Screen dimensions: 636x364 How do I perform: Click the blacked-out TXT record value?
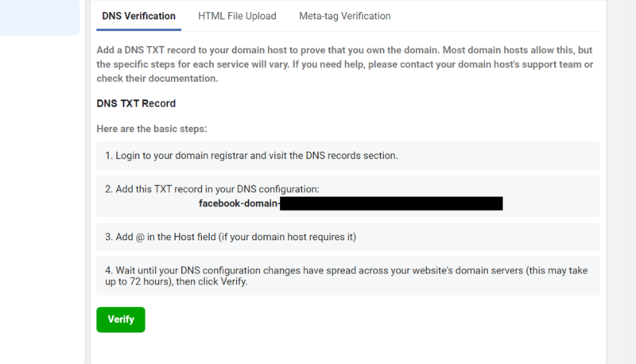pos(391,204)
